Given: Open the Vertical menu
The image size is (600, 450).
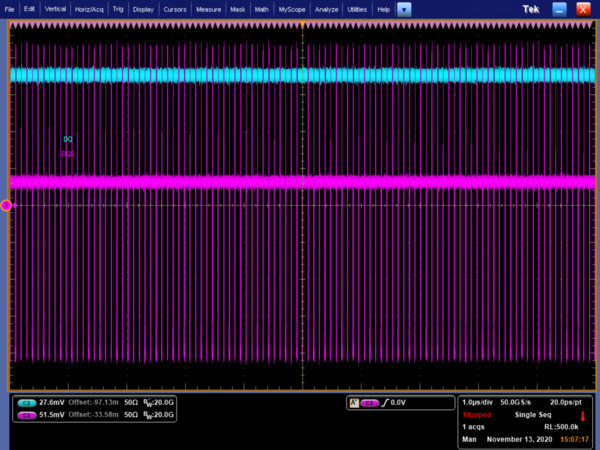Looking at the screenshot, I should (56, 9).
